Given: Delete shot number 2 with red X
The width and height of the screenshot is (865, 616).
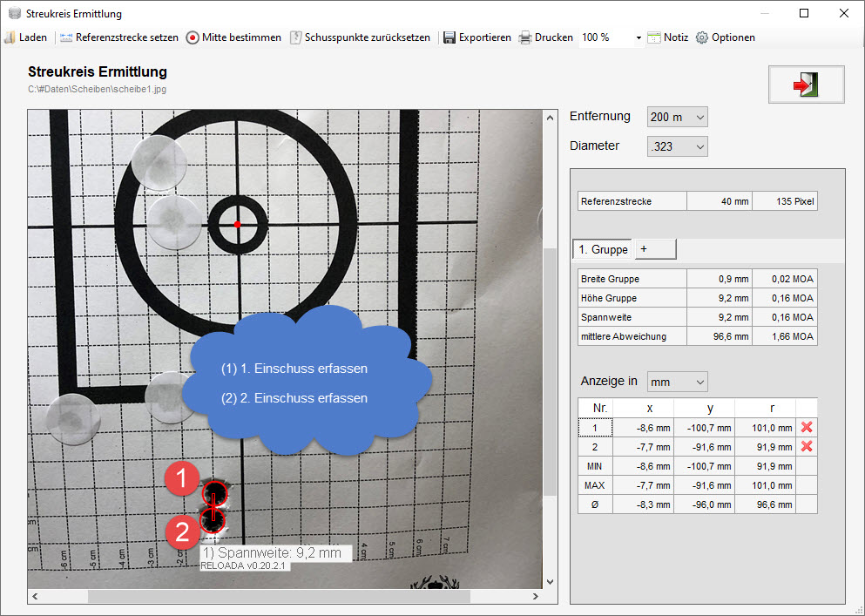Looking at the screenshot, I should pos(807,446).
